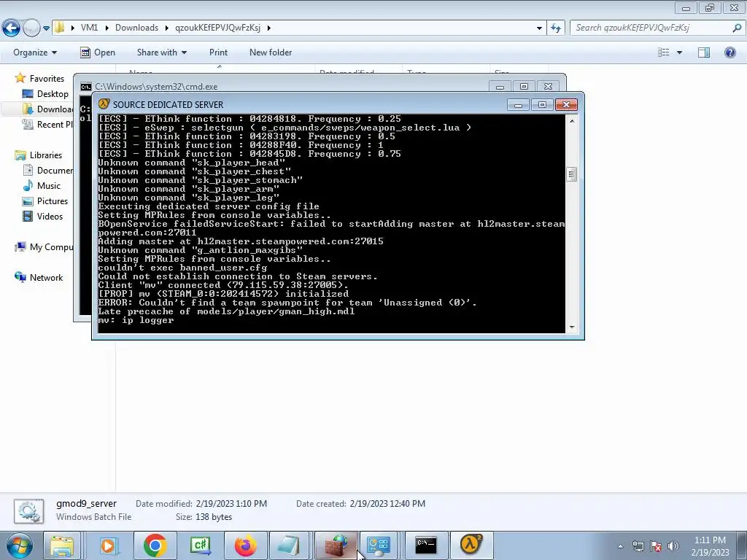
Task: Open the notepad taskbar icon
Action: [289, 545]
